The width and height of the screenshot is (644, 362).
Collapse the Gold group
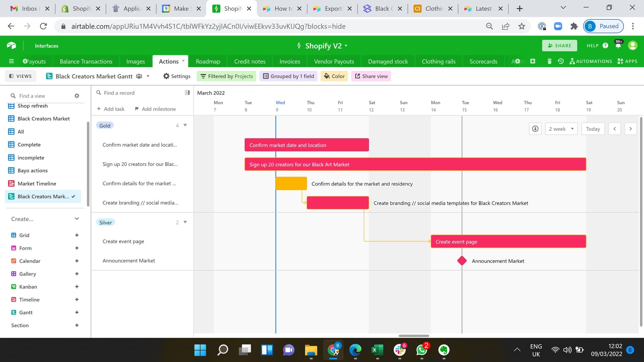click(185, 125)
